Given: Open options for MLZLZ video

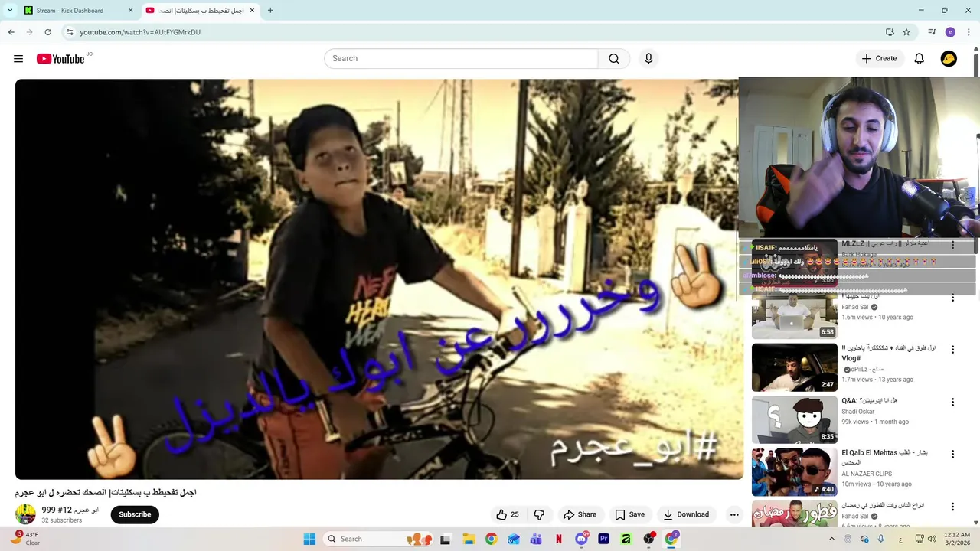Looking at the screenshot, I should point(952,245).
